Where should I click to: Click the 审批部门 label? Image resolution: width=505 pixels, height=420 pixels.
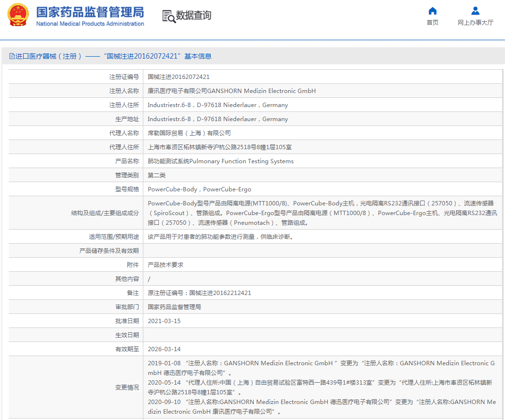pyautogui.click(x=127, y=307)
